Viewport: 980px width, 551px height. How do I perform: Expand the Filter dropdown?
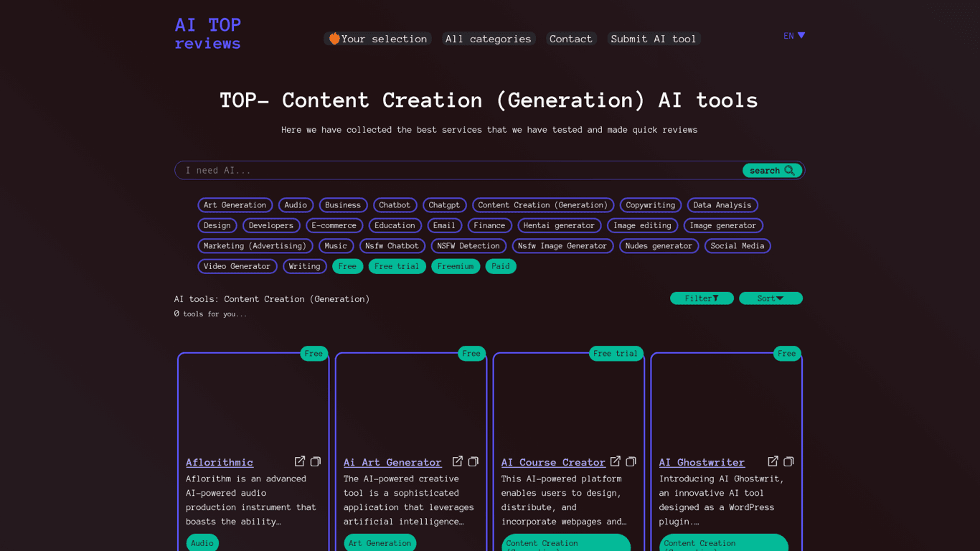702,298
